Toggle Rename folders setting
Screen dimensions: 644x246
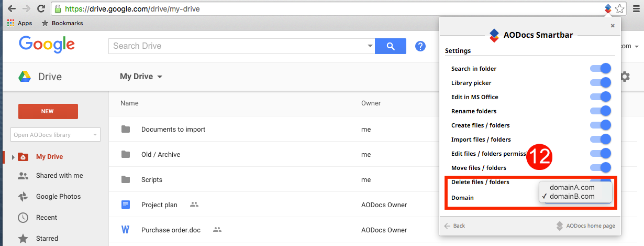pyautogui.click(x=601, y=111)
